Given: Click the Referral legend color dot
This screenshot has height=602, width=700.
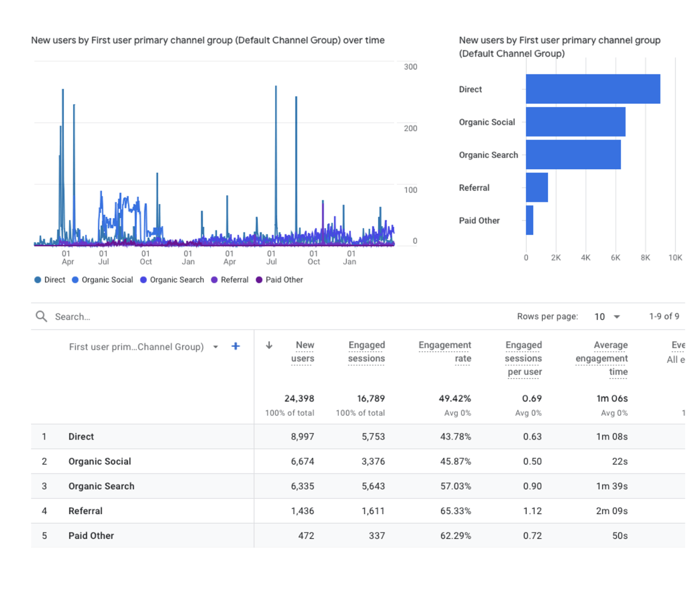Looking at the screenshot, I should click(x=214, y=280).
